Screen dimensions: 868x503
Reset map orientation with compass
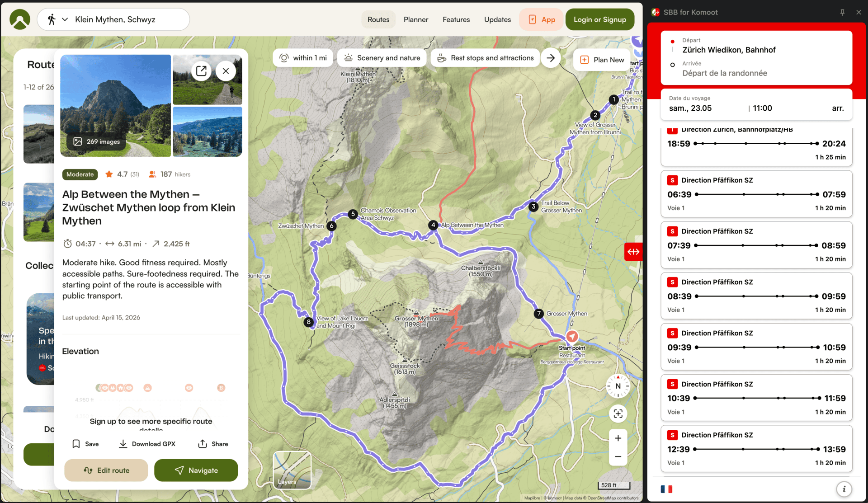(618, 386)
